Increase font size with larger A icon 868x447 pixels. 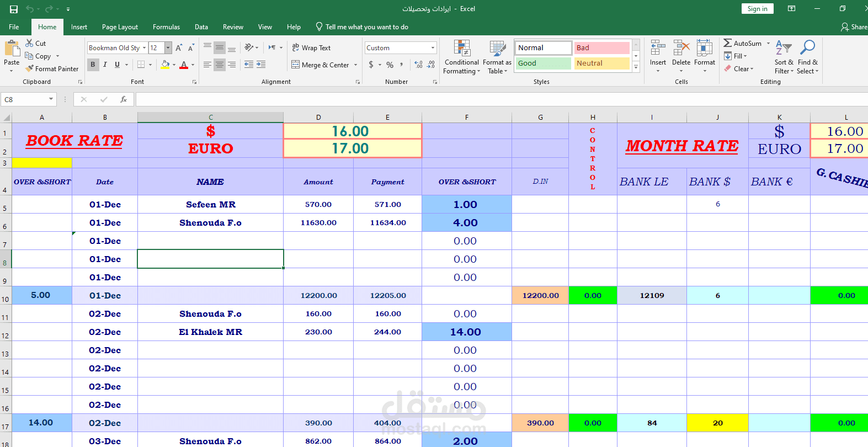tap(179, 48)
